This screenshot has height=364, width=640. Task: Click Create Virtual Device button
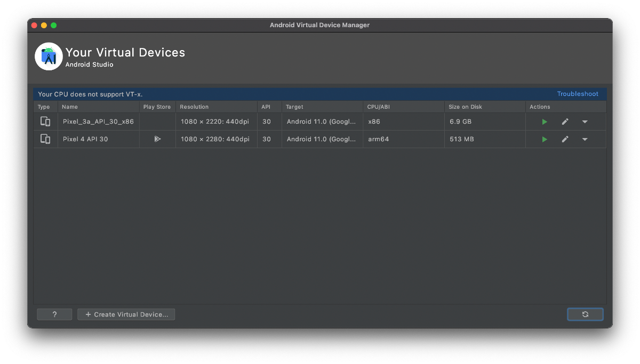[x=126, y=314]
